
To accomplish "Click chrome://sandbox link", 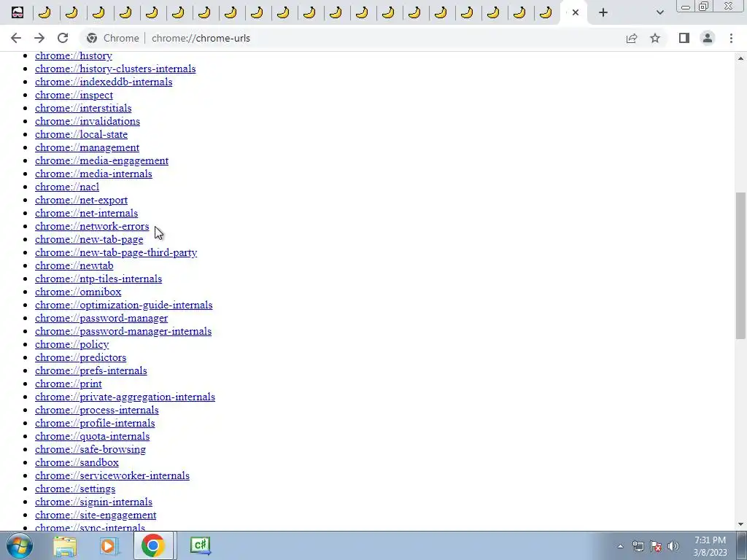I will [77, 463].
